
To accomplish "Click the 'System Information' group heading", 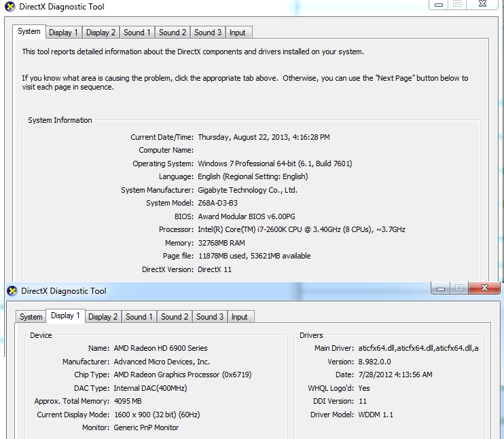I will [x=60, y=120].
